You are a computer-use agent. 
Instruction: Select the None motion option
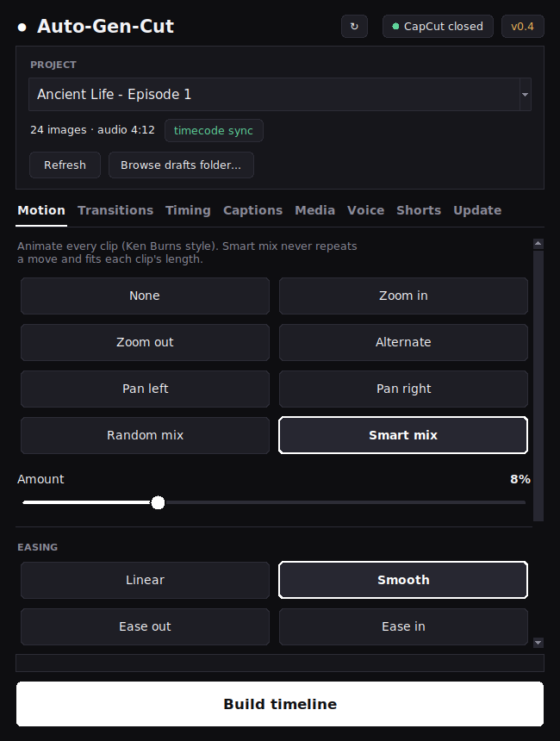pyautogui.click(x=145, y=296)
